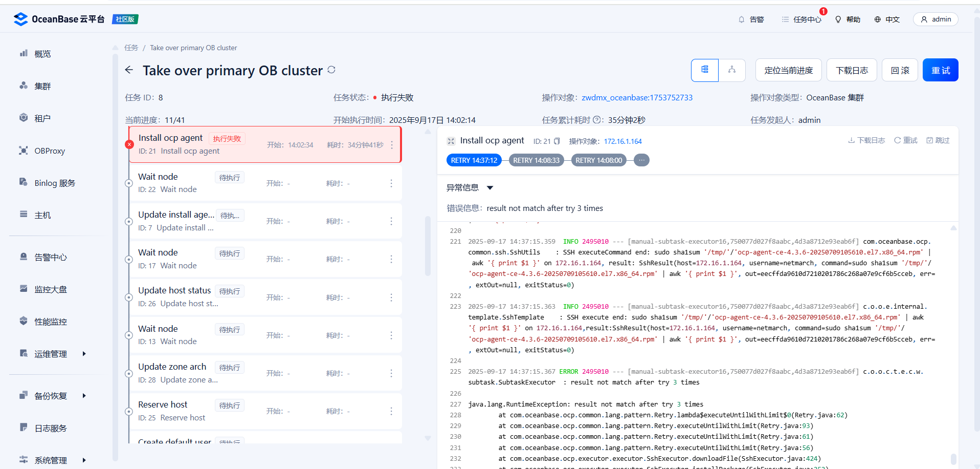Select the RETRY 14:08:33 tab
The height and width of the screenshot is (469, 980).
[x=536, y=160]
